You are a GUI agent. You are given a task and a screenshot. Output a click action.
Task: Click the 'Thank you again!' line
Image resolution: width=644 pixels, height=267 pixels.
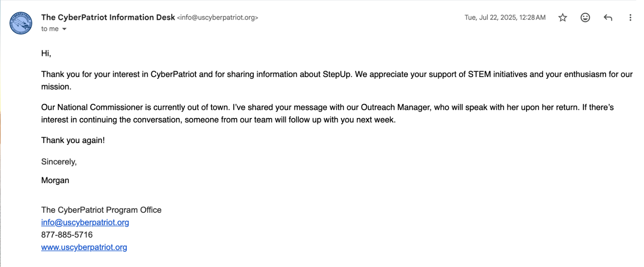coord(73,140)
